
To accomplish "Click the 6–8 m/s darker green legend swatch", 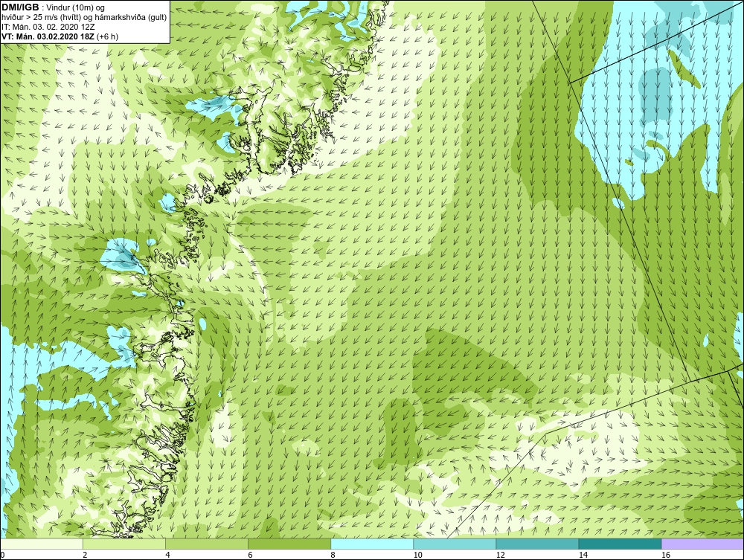I will pyautogui.click(x=289, y=544).
